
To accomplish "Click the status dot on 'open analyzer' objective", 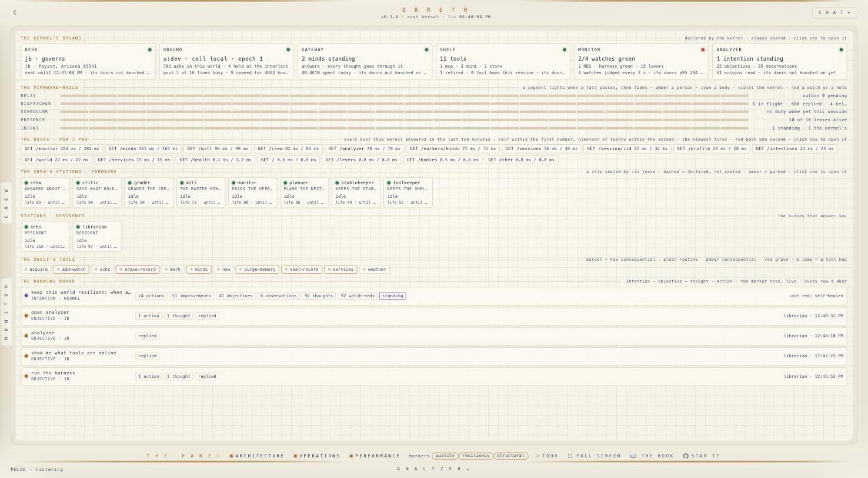I will click(26, 316).
